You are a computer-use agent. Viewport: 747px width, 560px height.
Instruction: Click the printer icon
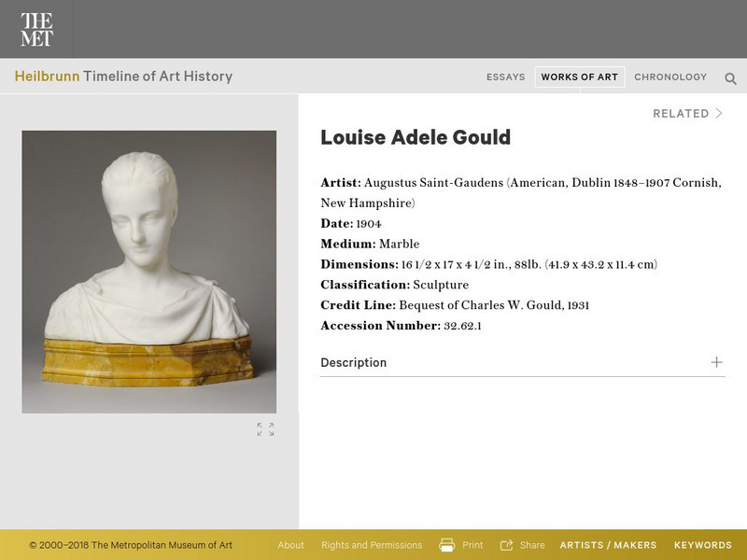pos(446,545)
